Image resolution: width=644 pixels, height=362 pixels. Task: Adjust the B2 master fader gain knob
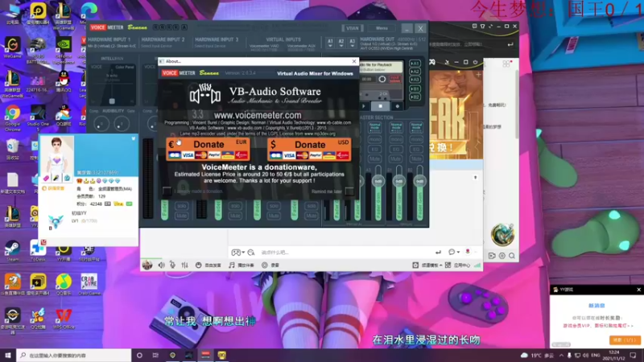tap(419, 181)
